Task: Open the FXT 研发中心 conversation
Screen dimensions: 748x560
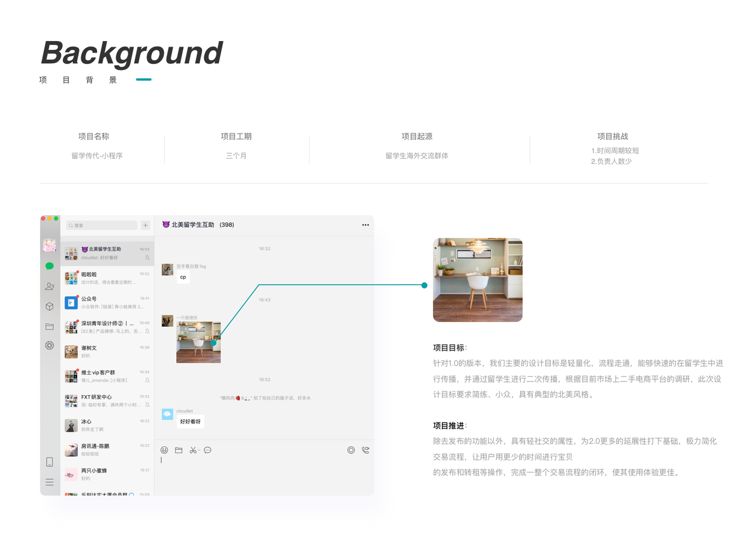Action: (107, 401)
